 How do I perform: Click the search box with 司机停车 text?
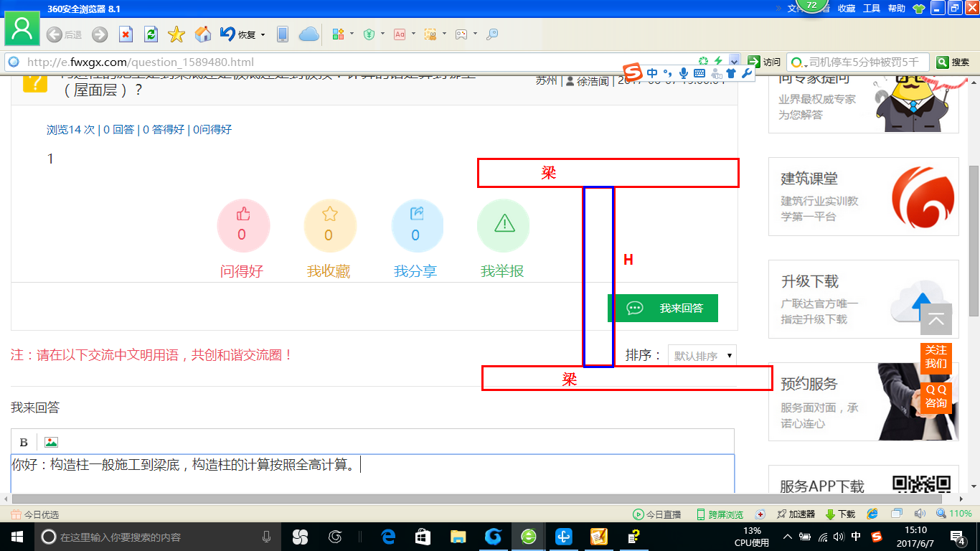858,62
